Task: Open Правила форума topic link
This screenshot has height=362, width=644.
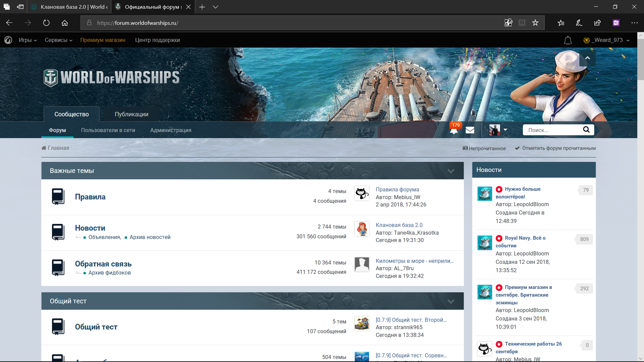Action: tap(397, 189)
